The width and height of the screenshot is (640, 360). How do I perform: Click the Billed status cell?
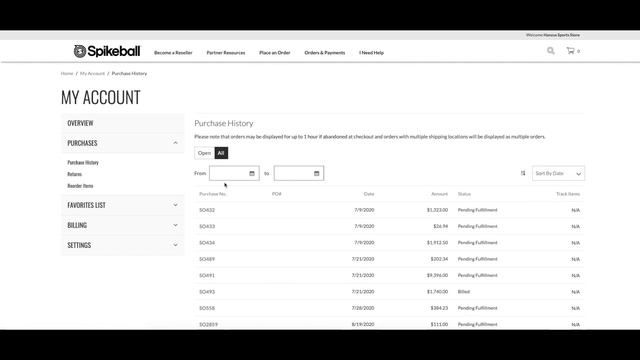(464, 292)
